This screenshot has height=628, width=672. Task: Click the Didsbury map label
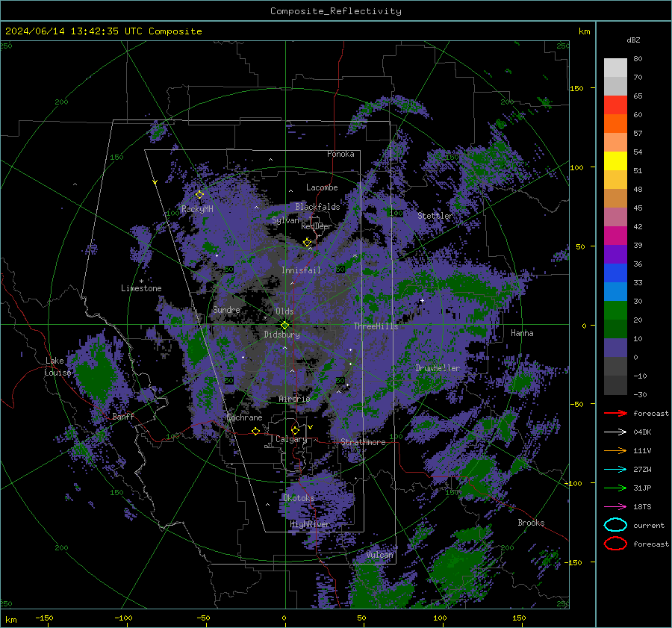(x=282, y=335)
